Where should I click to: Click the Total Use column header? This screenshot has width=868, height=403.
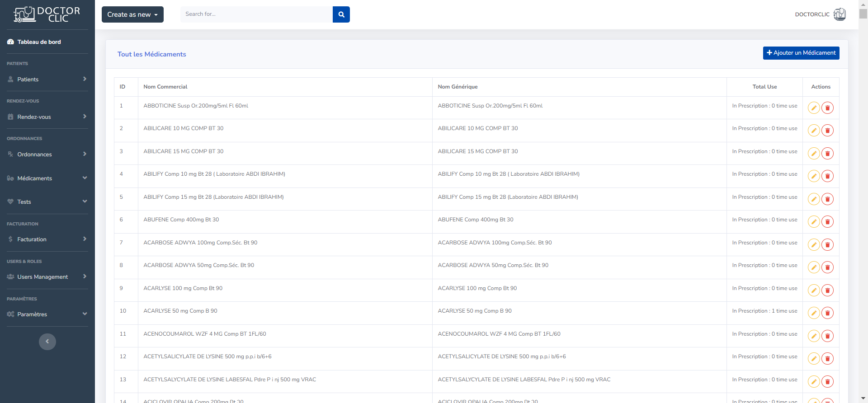pos(764,87)
